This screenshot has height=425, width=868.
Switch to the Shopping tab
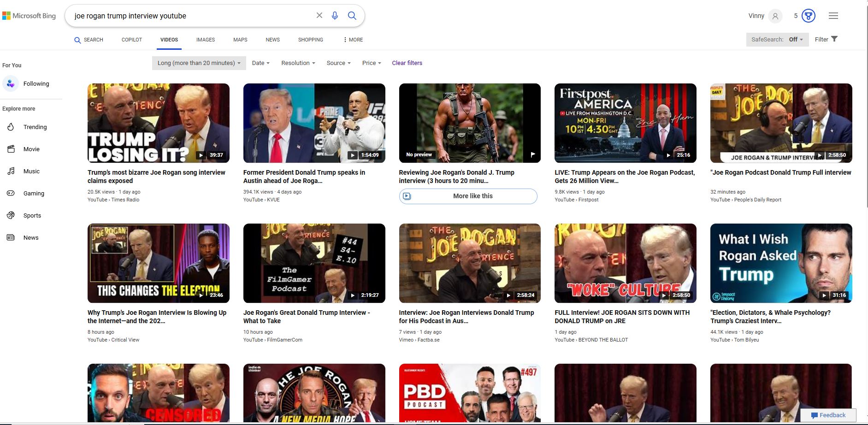311,40
